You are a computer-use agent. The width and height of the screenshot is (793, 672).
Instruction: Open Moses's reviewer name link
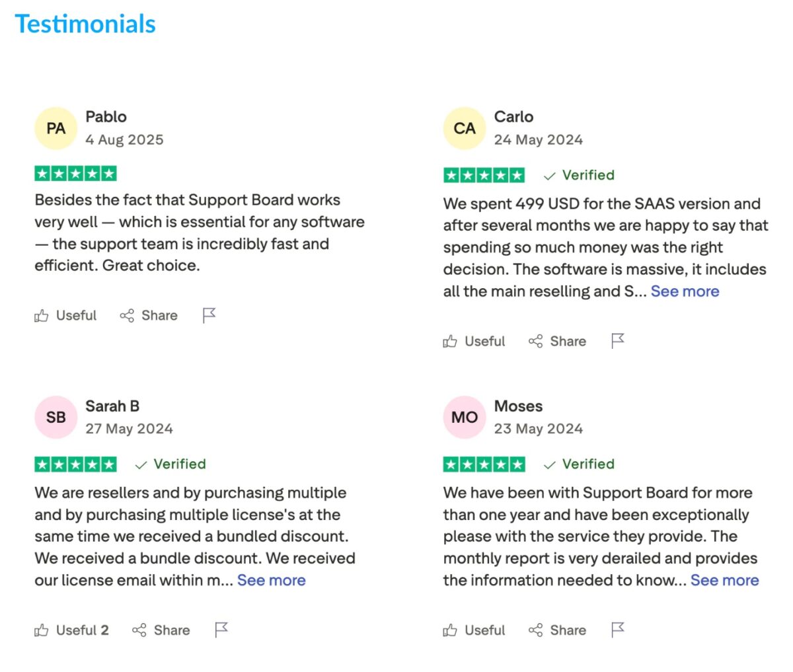pyautogui.click(x=518, y=406)
